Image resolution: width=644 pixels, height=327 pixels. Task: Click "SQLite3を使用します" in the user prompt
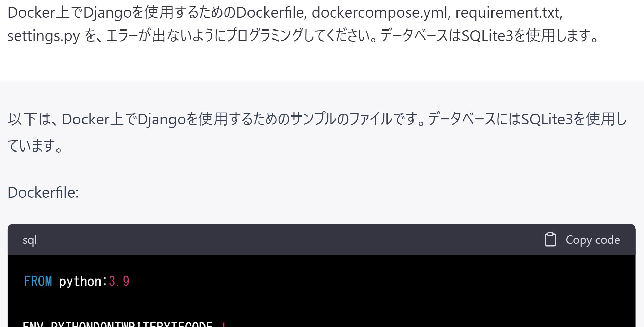tap(525, 36)
